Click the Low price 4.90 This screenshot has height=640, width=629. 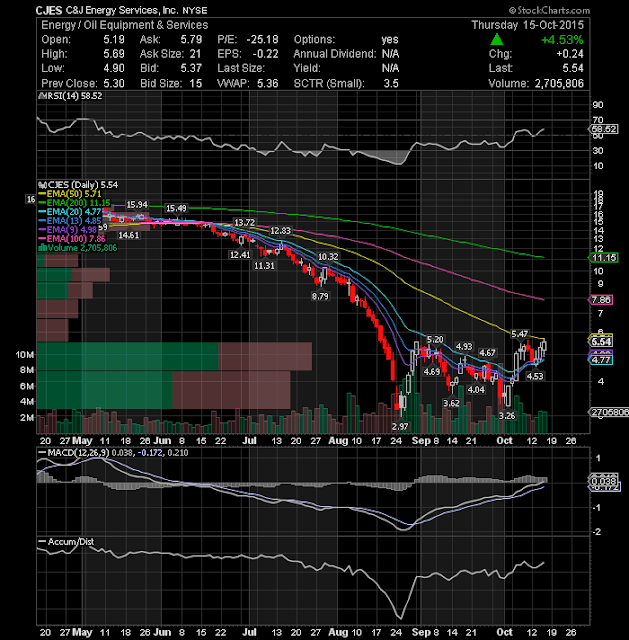113,68
